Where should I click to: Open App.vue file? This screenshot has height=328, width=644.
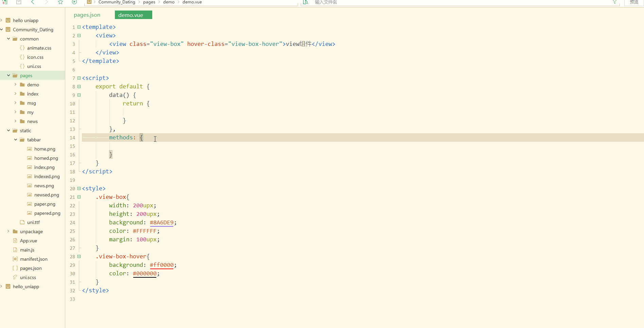click(29, 241)
